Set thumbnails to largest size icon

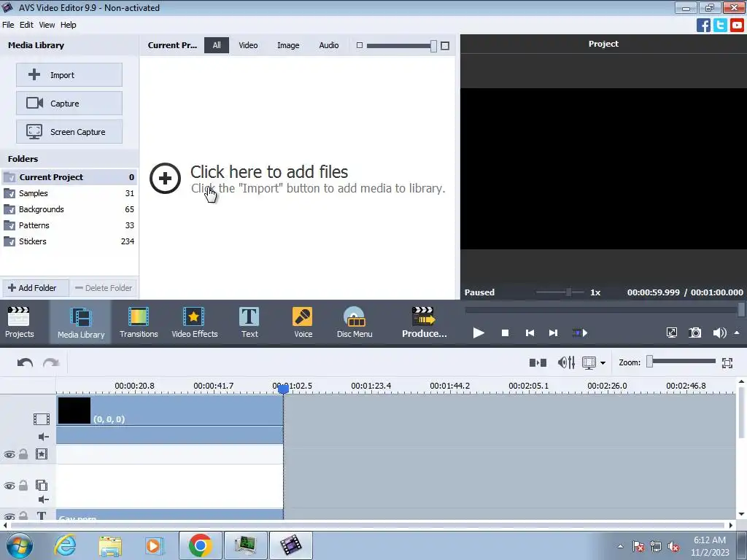(x=445, y=46)
